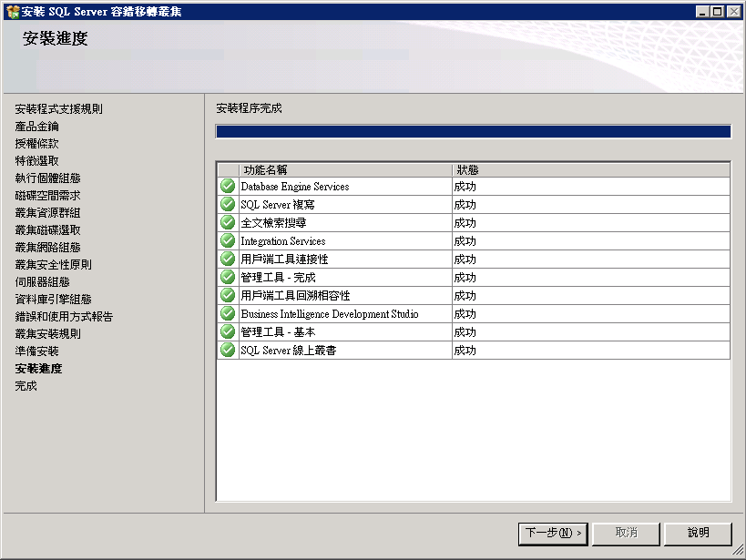Select 用戶端工具回溯相容性 feature row
The image size is (746, 560).
tap(474, 295)
